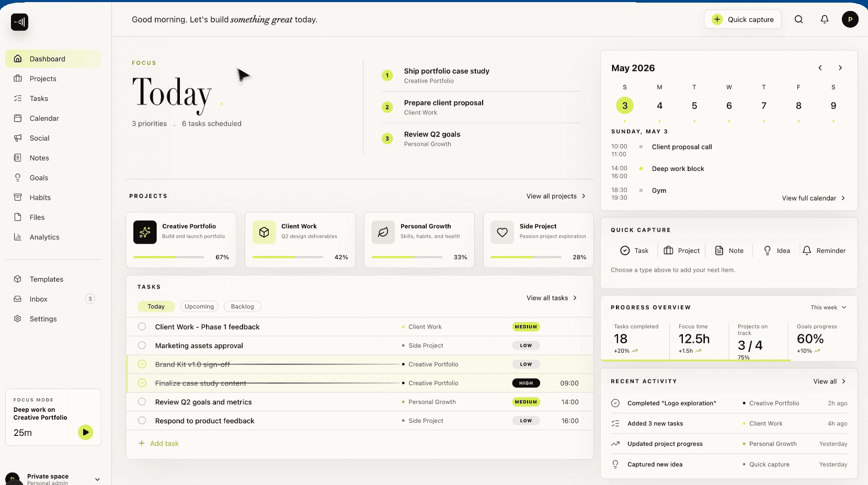Open Notes in the sidebar
The height and width of the screenshot is (485, 868).
[53, 158]
